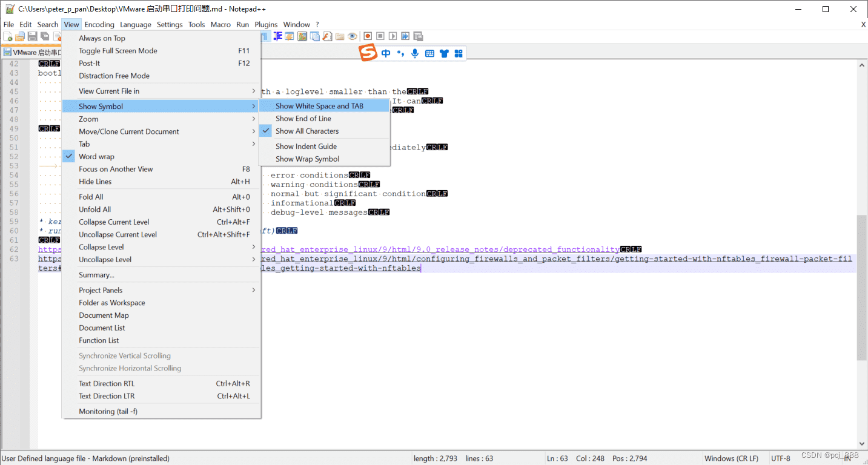868x465 pixels.
Task: Open the Sogou IME skin shirt icon
Action: (444, 53)
